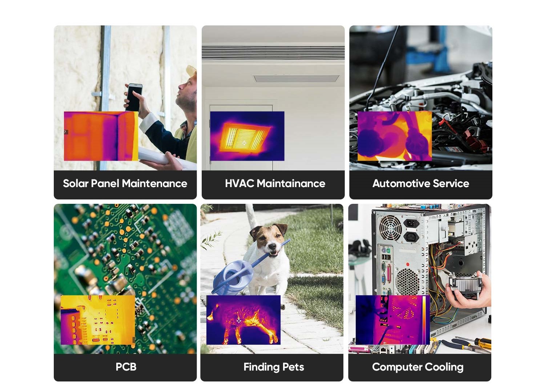Open the car engine thermal image inset
Image resolution: width=536 pixels, height=392 pixels.
click(x=395, y=136)
